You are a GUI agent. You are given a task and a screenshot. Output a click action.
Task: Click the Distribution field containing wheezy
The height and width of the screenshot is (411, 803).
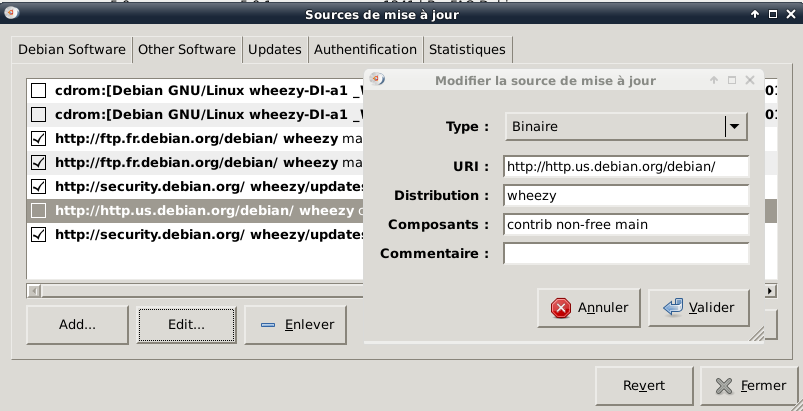click(626, 196)
